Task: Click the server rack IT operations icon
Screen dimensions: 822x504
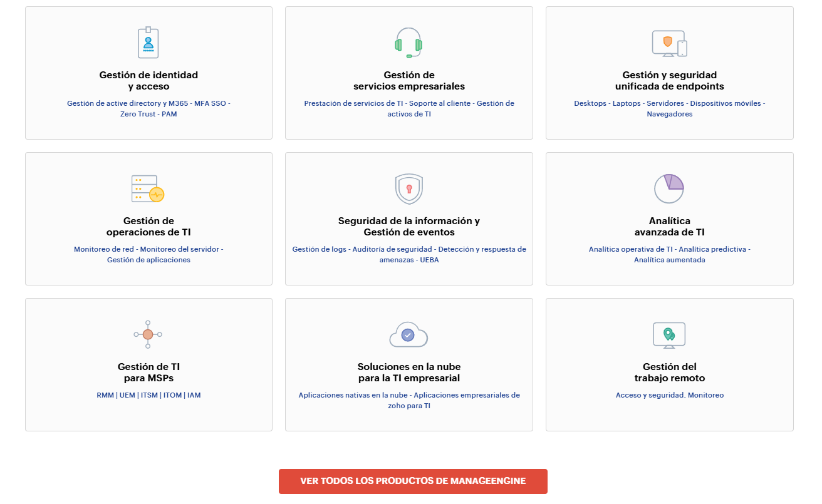Action: 148,188
